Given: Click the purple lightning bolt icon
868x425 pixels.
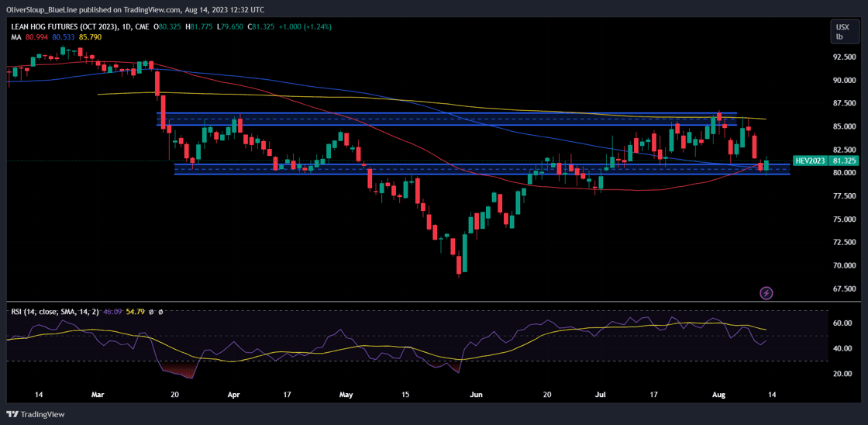Looking at the screenshot, I should pyautogui.click(x=766, y=292).
